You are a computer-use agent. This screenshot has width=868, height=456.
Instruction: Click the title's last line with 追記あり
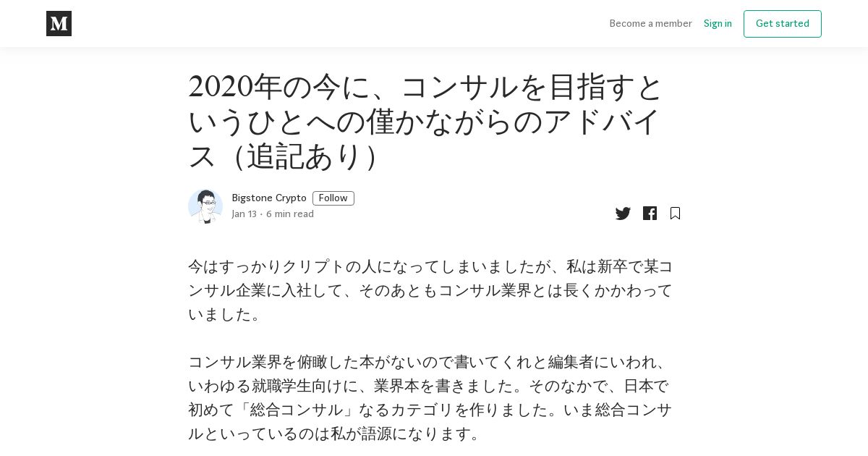coord(284,156)
